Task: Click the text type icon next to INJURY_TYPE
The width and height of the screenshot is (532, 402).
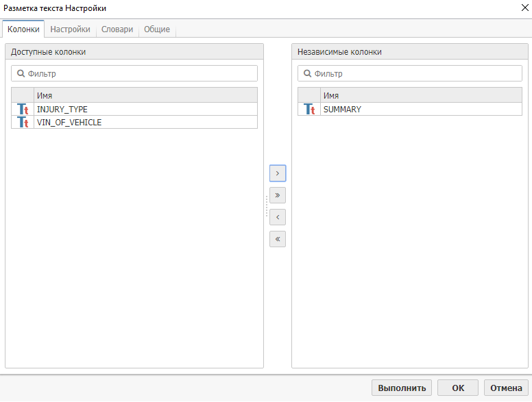Action: pos(23,110)
